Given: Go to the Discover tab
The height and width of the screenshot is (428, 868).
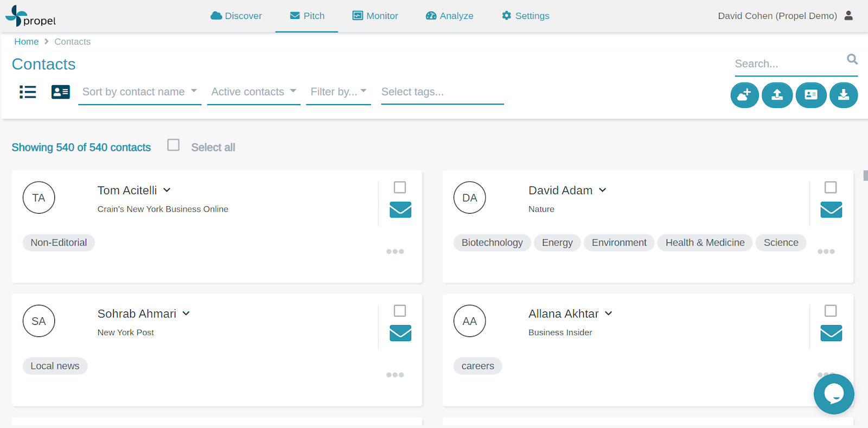Looking at the screenshot, I should 236,16.
